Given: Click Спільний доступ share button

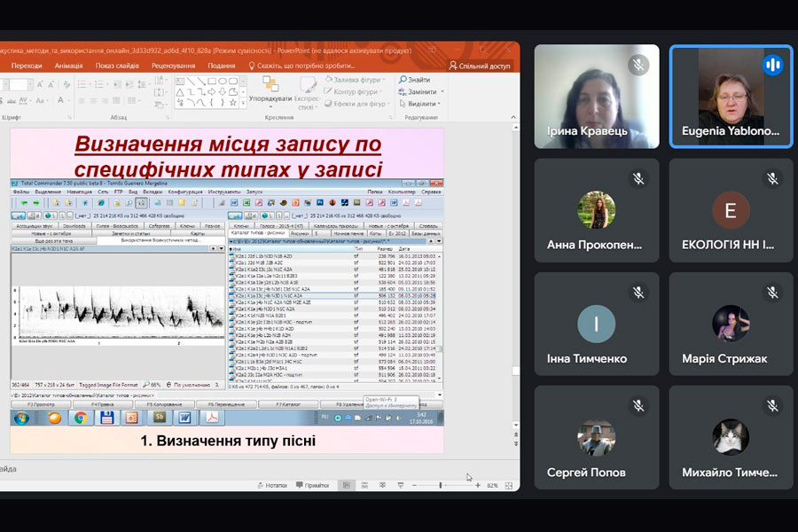Looking at the screenshot, I should pyautogui.click(x=479, y=66).
